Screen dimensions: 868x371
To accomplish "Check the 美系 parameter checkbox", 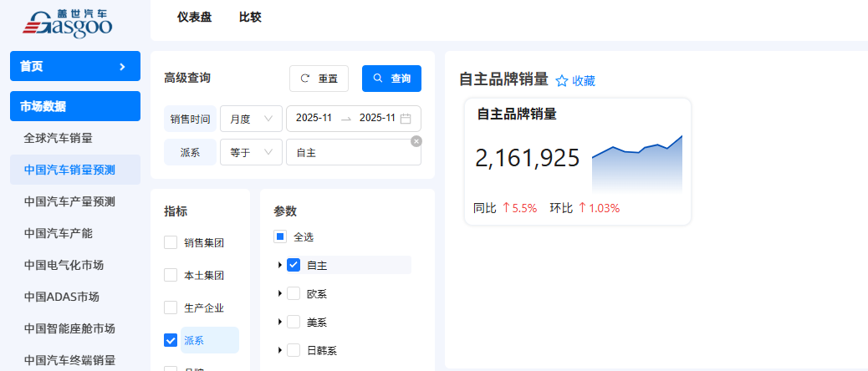I will (x=294, y=322).
